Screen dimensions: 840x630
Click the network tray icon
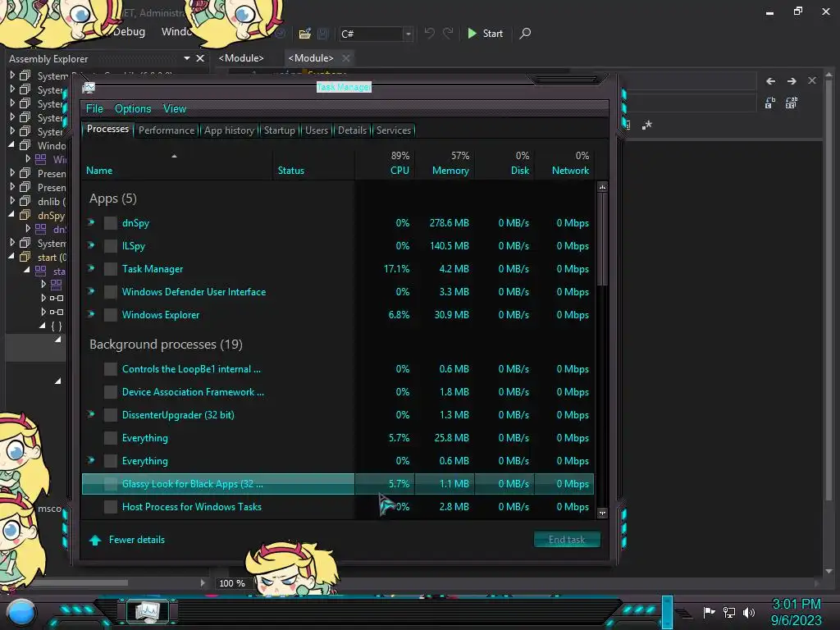point(729,612)
